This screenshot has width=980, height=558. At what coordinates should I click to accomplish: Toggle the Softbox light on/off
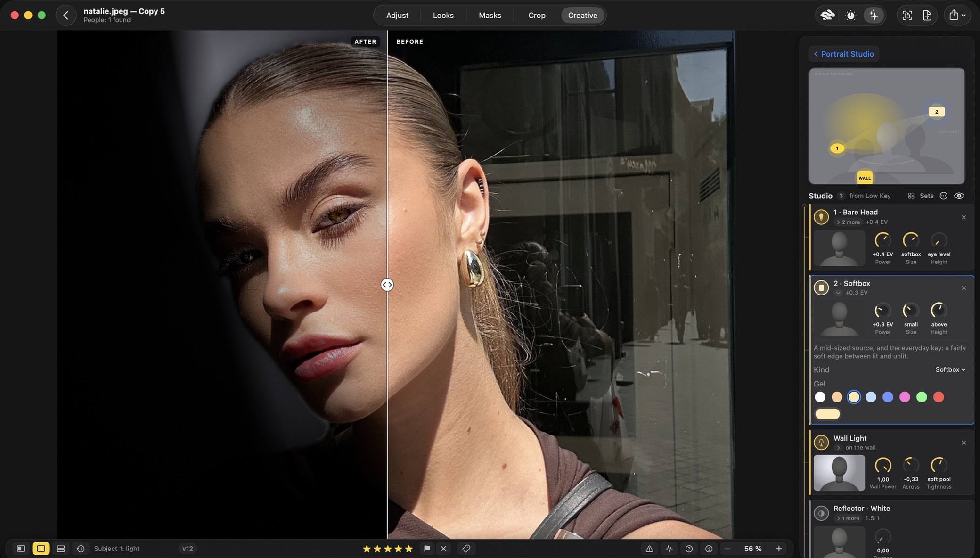click(x=821, y=287)
